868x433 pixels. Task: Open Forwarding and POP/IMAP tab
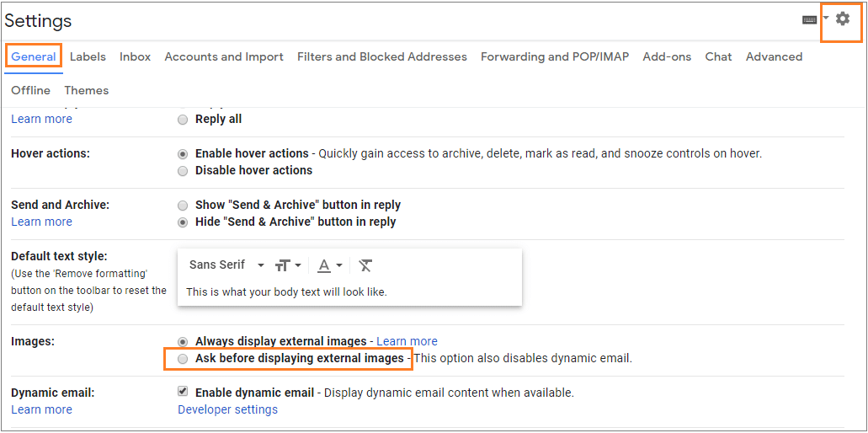pos(555,56)
